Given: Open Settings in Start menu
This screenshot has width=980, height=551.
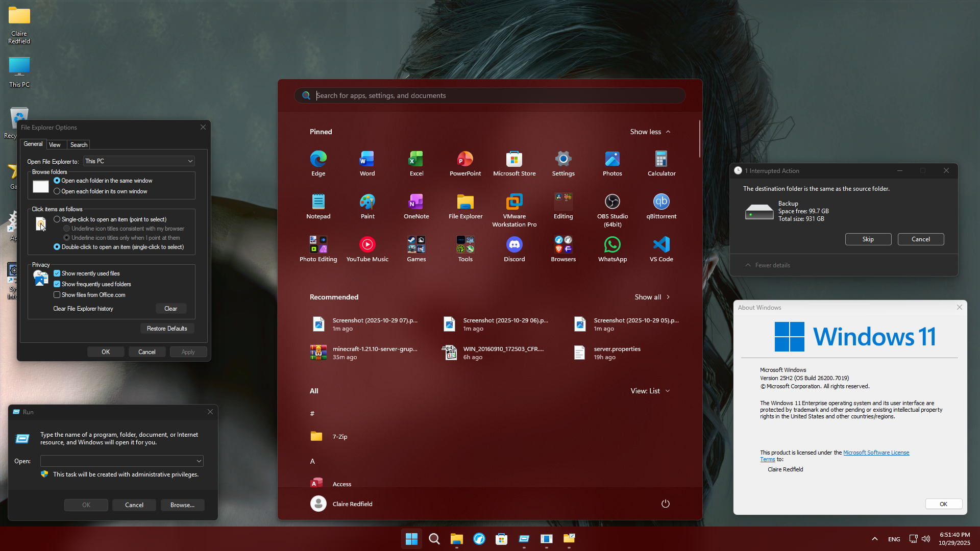Looking at the screenshot, I should pos(563,164).
